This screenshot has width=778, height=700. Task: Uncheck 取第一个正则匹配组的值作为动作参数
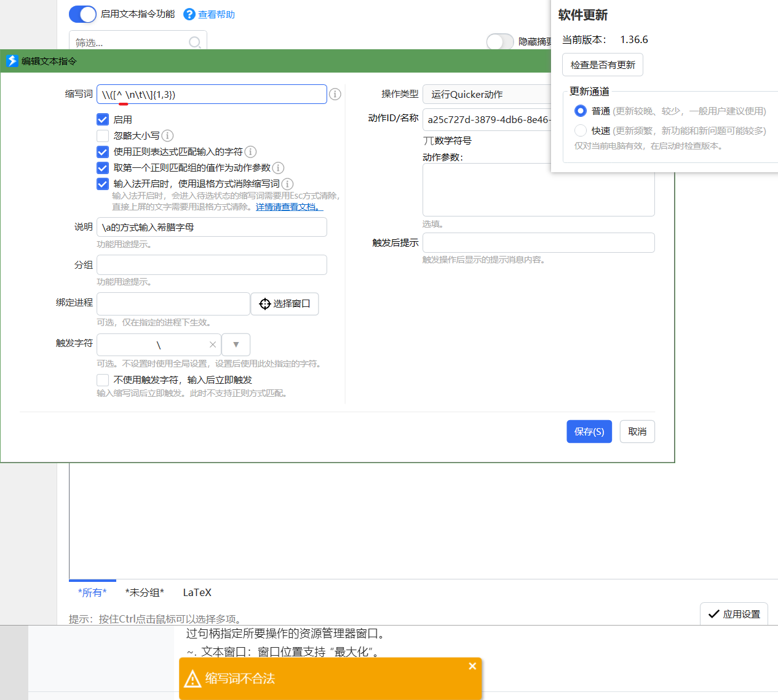click(103, 167)
